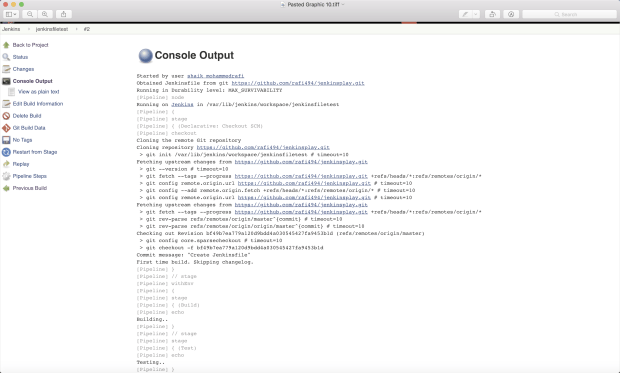Viewport: 620px width, 373px height.
Task: Click zoom in button in Preview toolbar
Action: pos(45,14)
